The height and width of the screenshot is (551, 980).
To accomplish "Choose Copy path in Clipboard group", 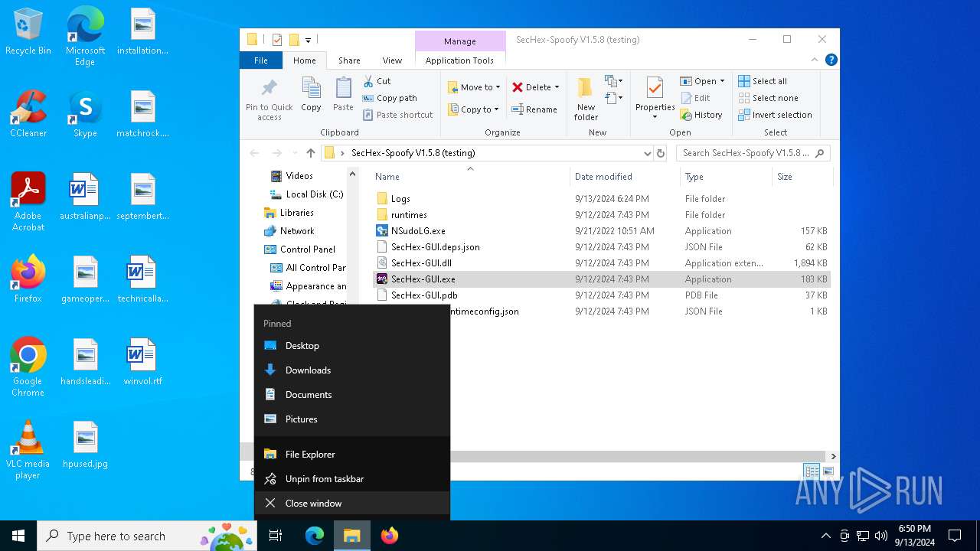I will pos(390,98).
